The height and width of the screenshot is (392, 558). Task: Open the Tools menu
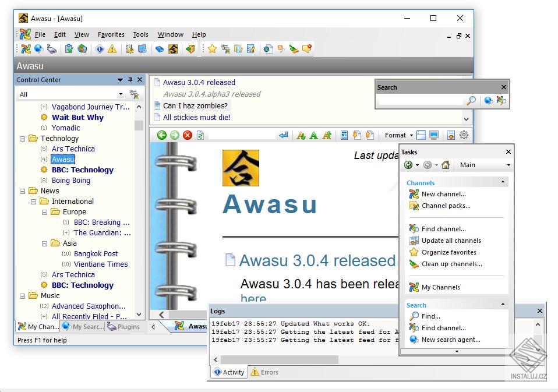tap(140, 34)
